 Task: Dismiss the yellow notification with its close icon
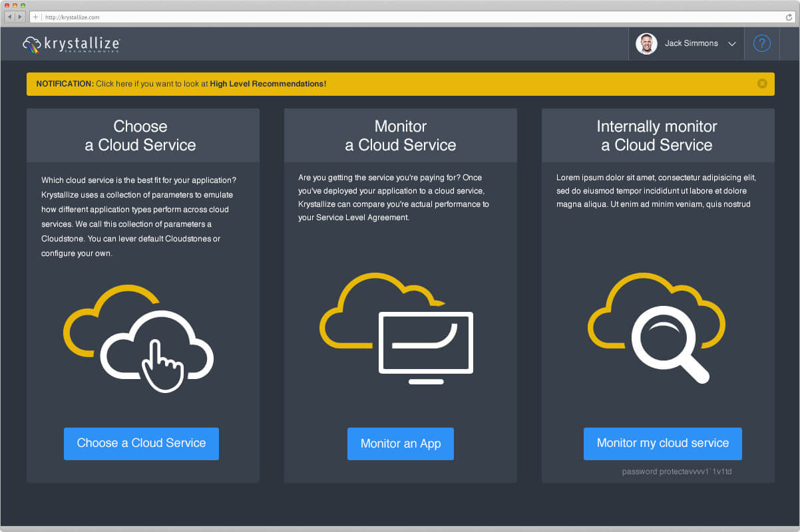tap(762, 84)
